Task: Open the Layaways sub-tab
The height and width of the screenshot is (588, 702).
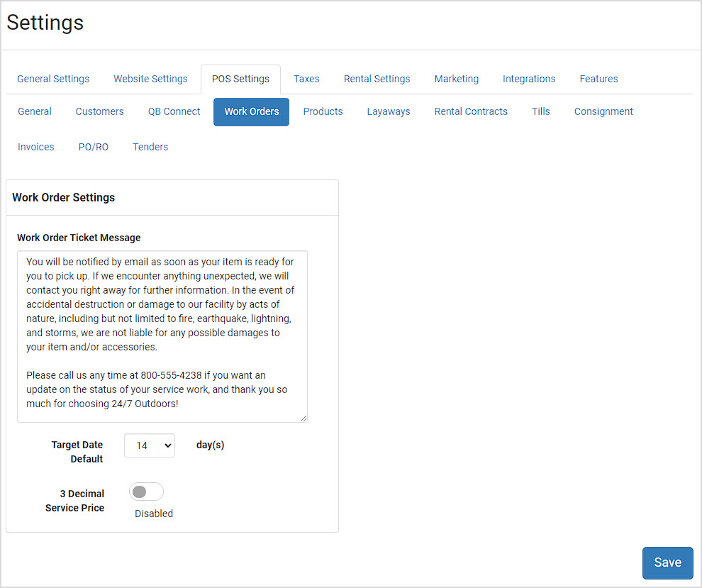Action: coord(388,111)
